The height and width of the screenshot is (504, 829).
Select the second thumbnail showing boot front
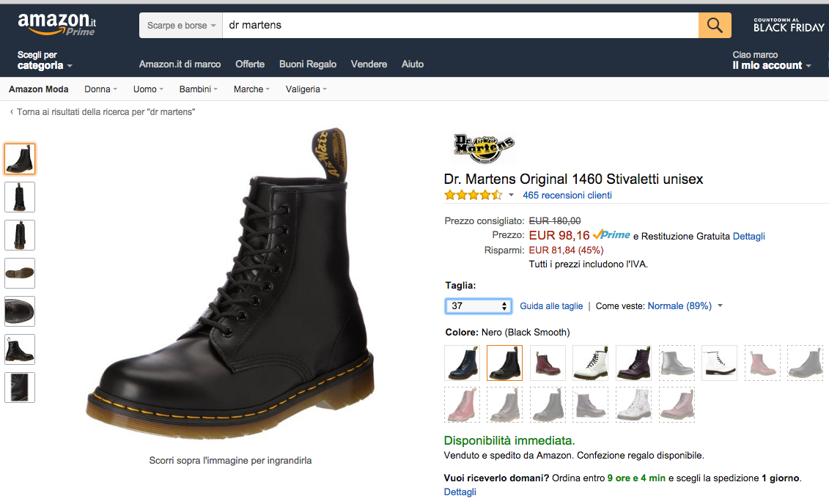click(20, 197)
